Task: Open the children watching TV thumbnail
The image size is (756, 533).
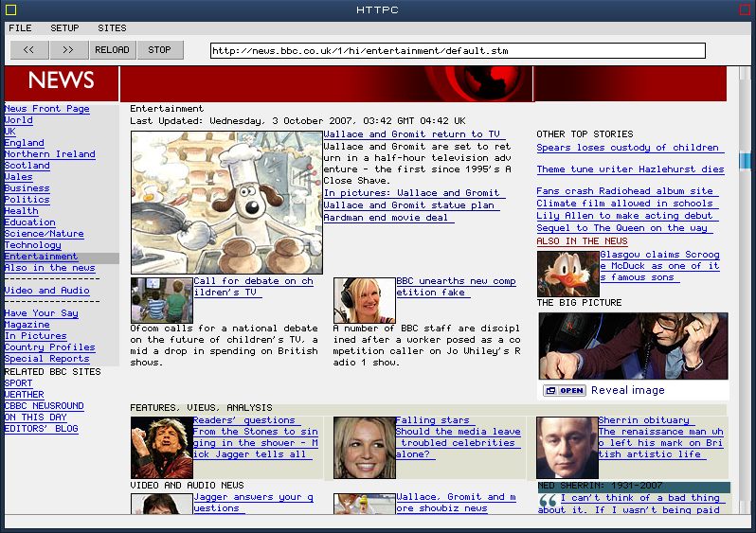Action: pyautogui.click(x=162, y=300)
